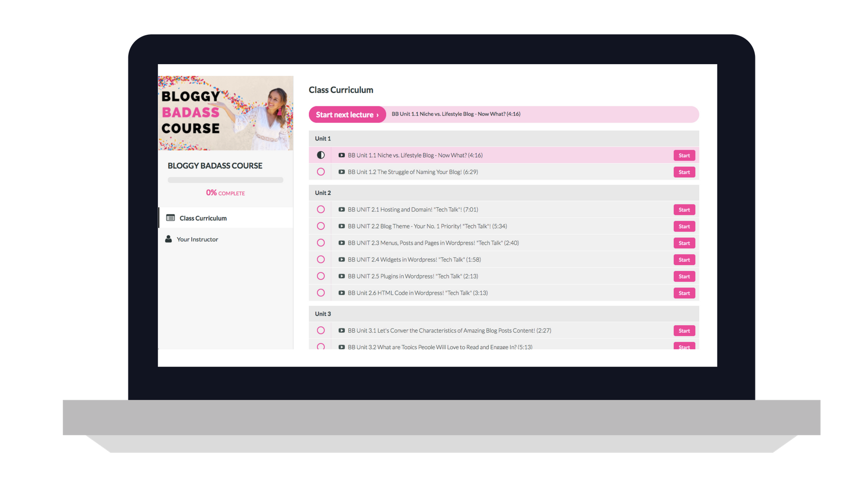Click the Your Instructor person icon
Image resolution: width=868 pixels, height=488 pixels.
click(x=168, y=239)
